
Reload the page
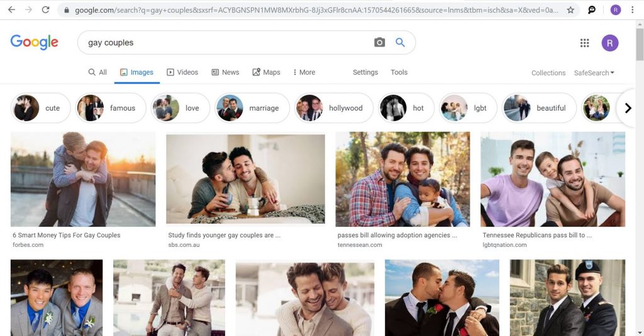[45, 10]
